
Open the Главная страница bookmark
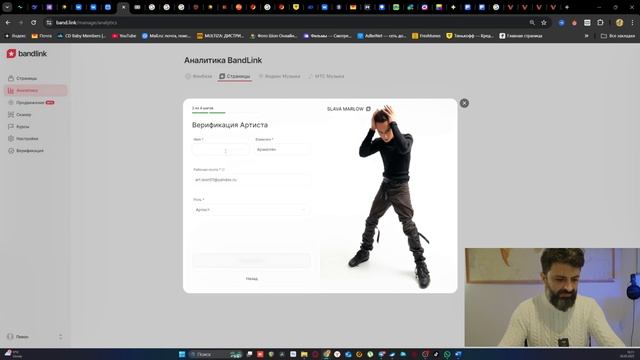(521, 36)
